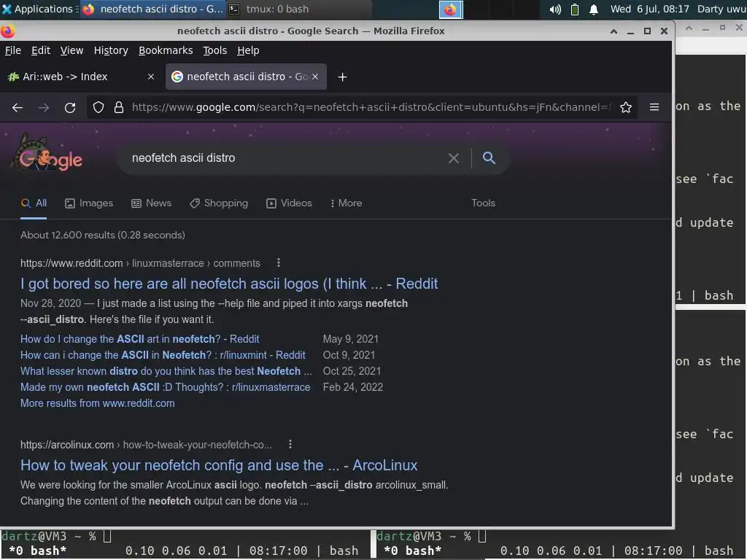747x560 pixels.
Task: Click the padlock site security icon
Action: [x=119, y=108]
